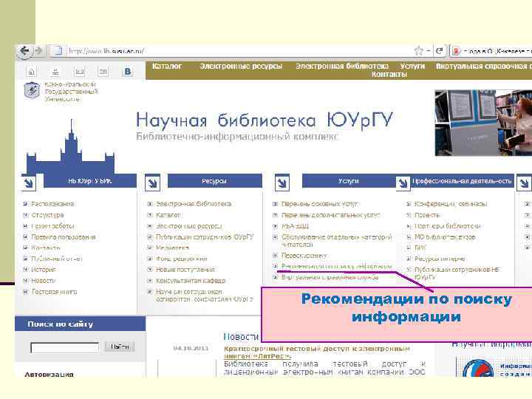Click the arrow icon beside Услуги header
Screen dimensions: 532x399
tap(282, 183)
